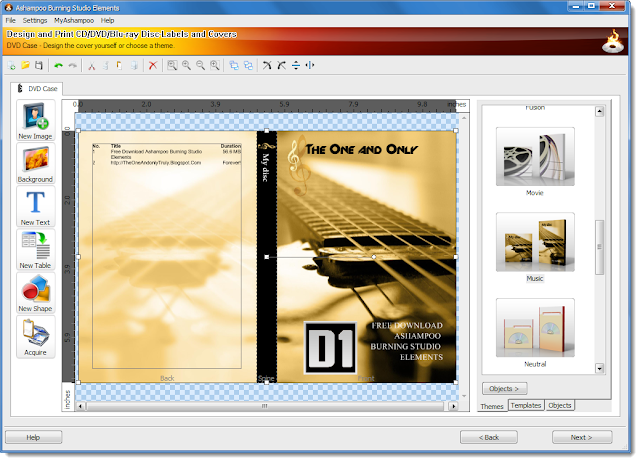640x462 pixels.
Task: Go to the previous step with < Back
Action: [489, 438]
